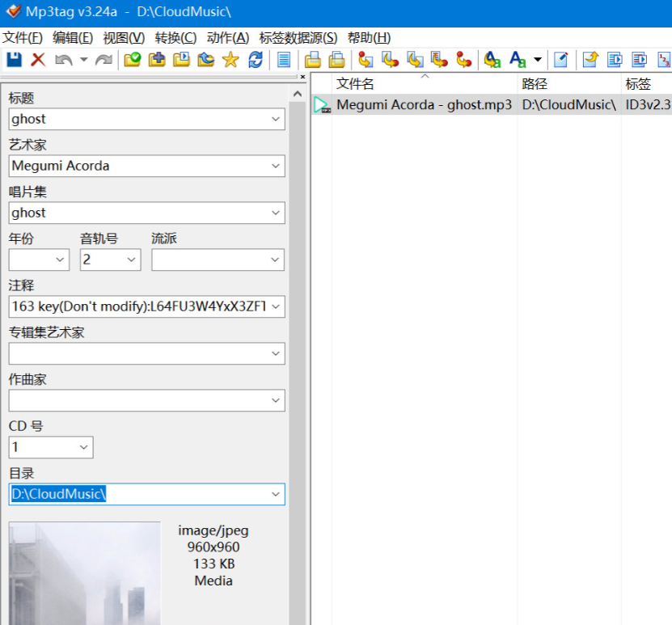The height and width of the screenshot is (625, 672).
Task: Click ID3v2.3 tag cell in file row
Action: coord(648,105)
